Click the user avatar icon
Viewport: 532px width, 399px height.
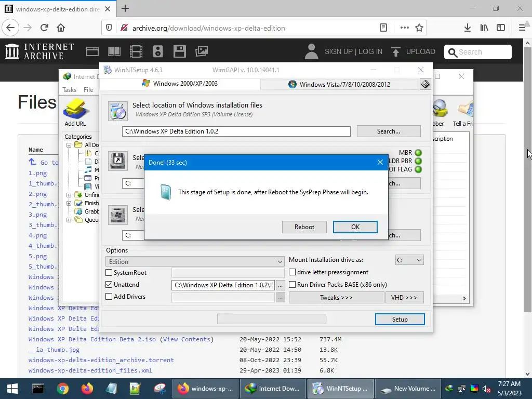312,51
